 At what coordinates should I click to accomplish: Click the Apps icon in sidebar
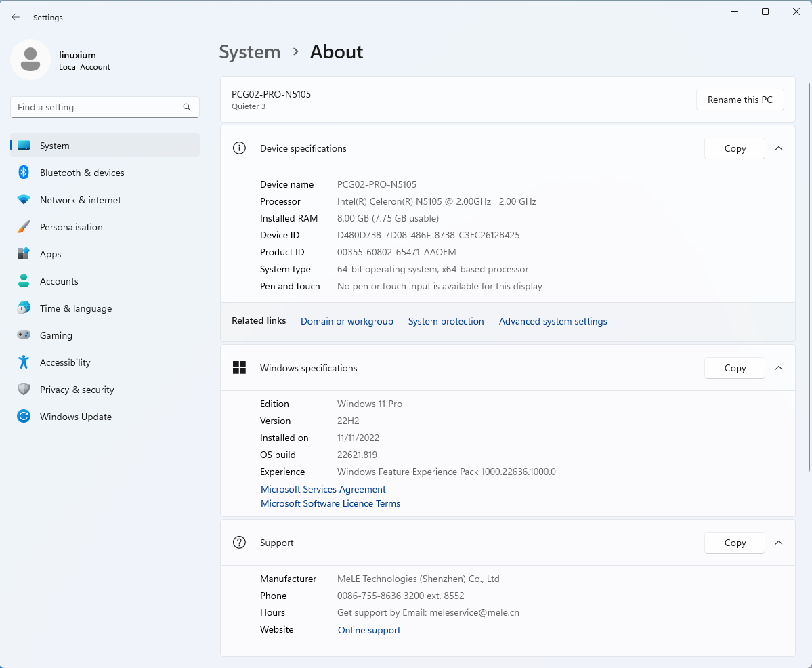click(24, 253)
